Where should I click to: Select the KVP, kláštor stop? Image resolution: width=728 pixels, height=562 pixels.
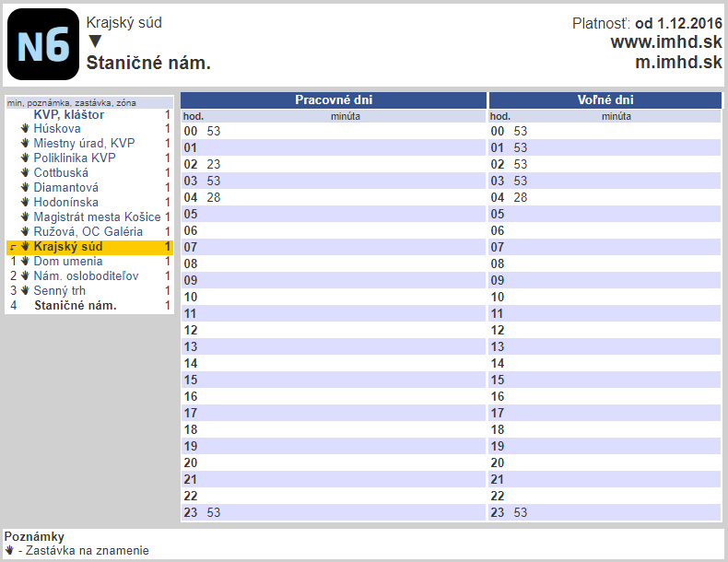(x=69, y=115)
